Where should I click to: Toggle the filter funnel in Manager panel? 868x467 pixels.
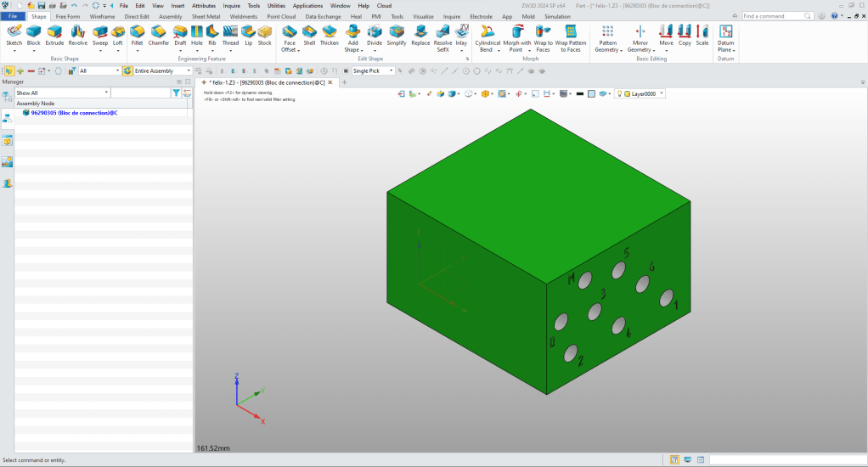point(176,93)
